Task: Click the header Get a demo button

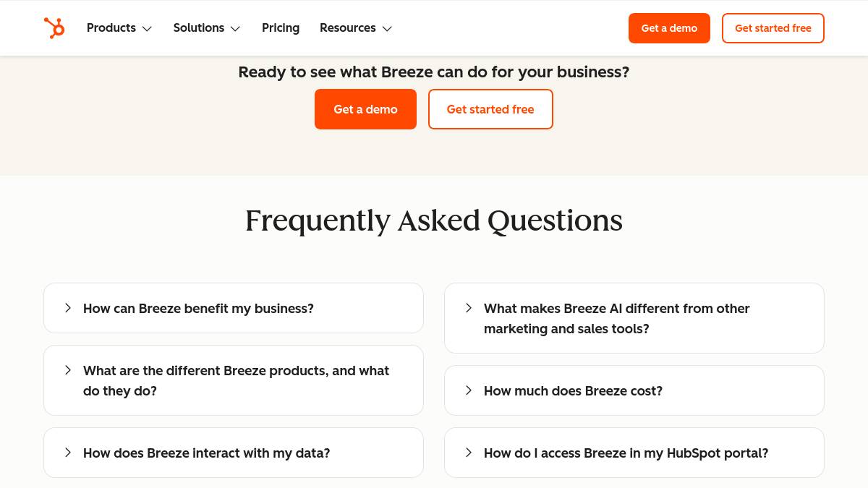Action: 669,28
